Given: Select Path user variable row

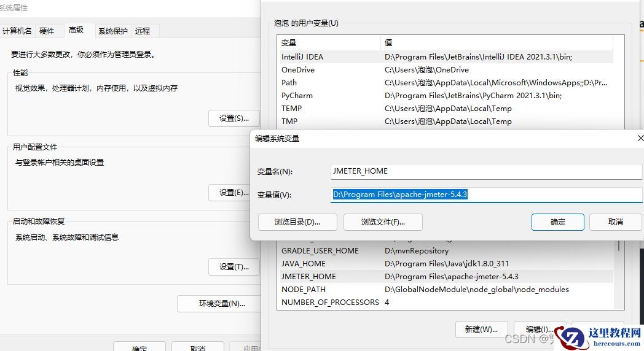Looking at the screenshot, I should click(447, 83).
